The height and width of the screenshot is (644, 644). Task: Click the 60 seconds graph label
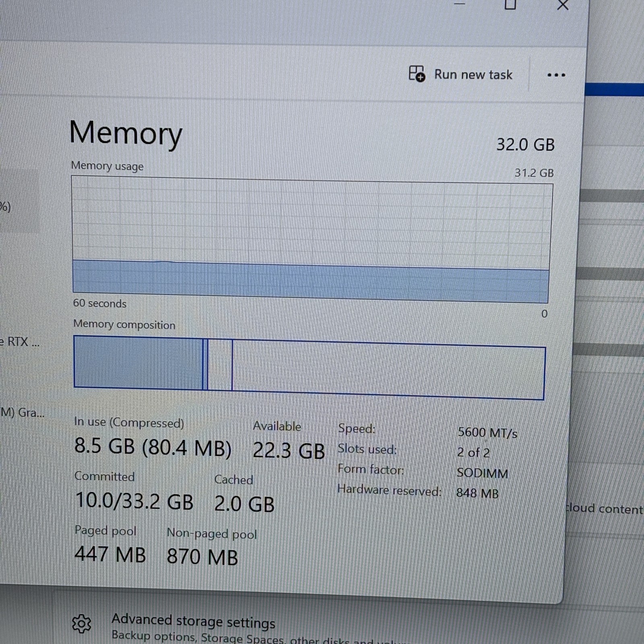[x=100, y=303]
